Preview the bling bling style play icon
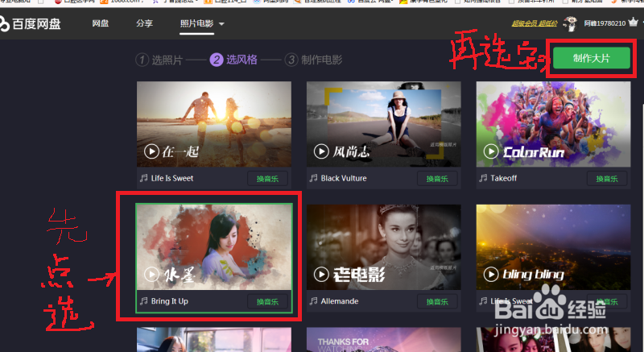 pyautogui.click(x=491, y=274)
